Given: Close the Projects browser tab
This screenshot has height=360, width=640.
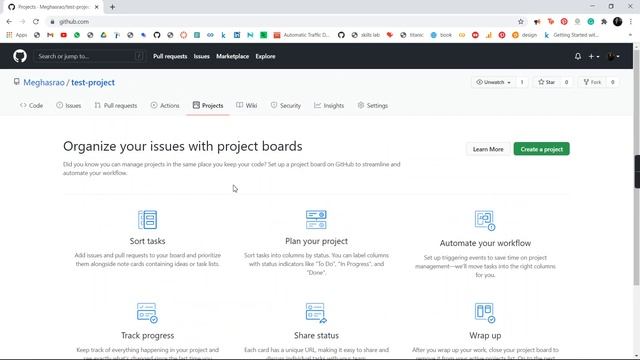Looking at the screenshot, I should tap(97, 7).
